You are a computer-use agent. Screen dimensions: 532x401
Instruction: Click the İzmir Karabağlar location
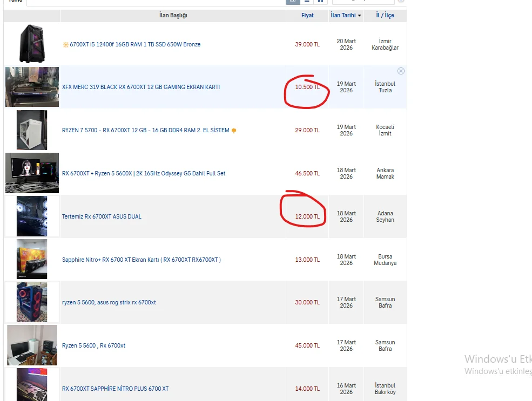385,44
